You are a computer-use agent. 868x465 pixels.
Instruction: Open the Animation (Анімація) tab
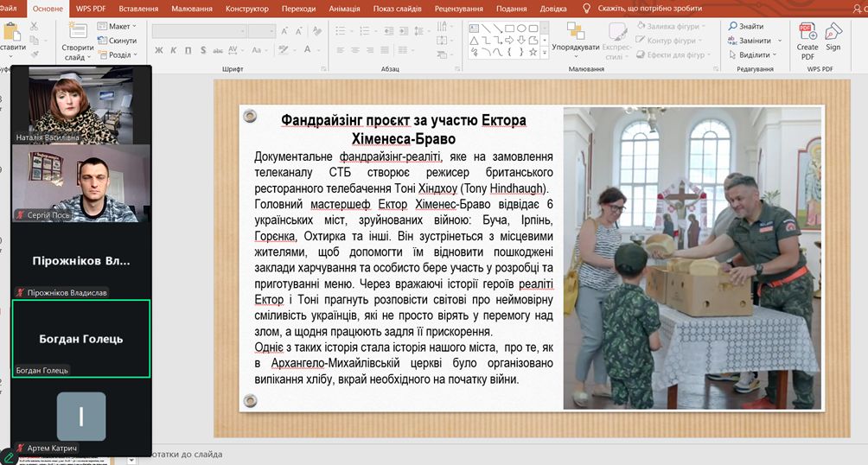(x=343, y=9)
